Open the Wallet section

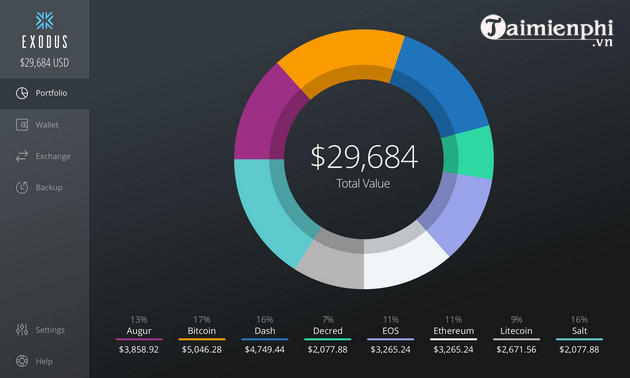pos(44,125)
